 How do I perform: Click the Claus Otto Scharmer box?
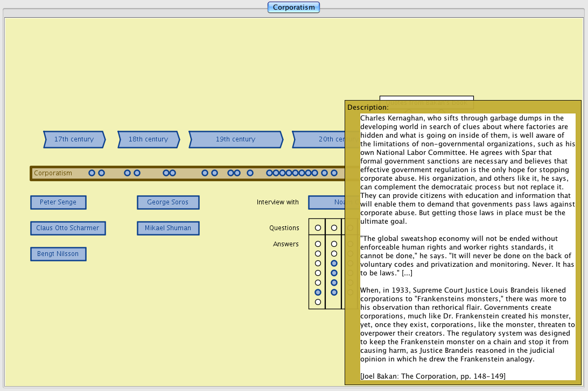(68, 228)
